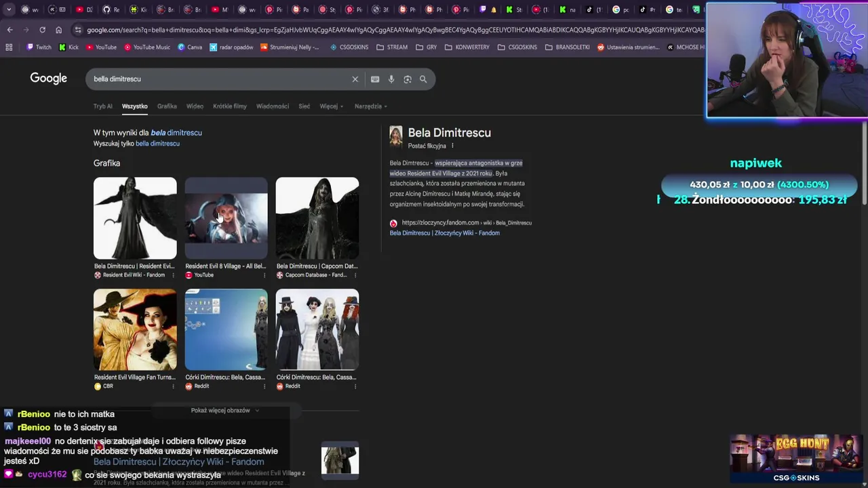Open the tab search arrow at top-left

(x=9, y=9)
